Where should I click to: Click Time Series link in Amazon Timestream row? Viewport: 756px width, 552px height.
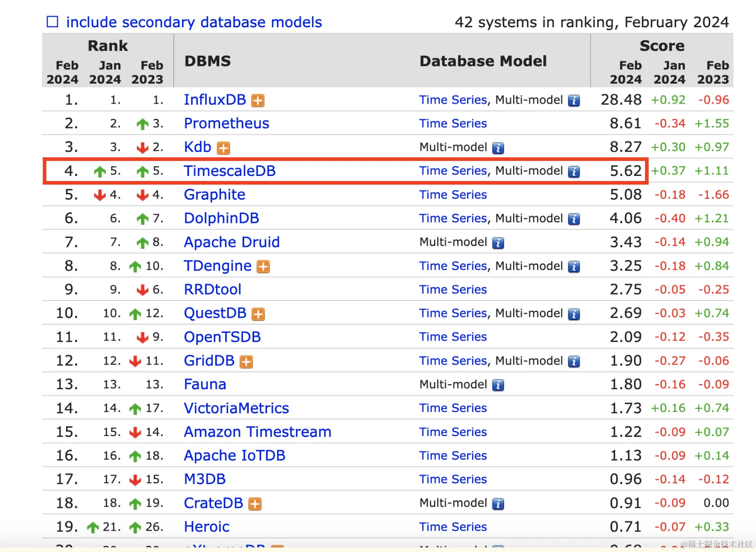(x=453, y=432)
